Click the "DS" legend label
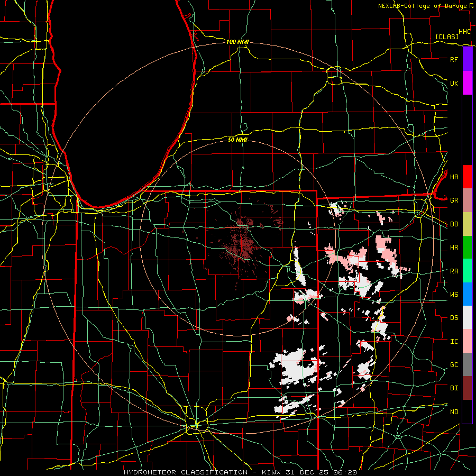 454,318
